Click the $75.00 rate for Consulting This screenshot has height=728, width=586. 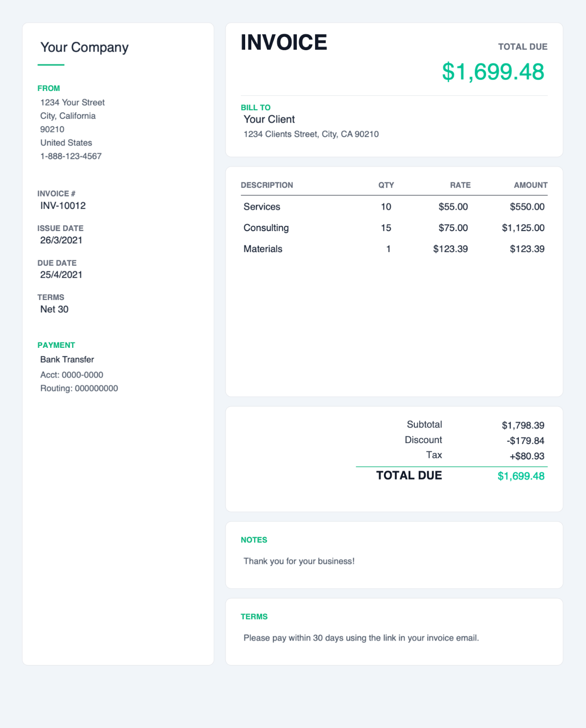click(453, 228)
